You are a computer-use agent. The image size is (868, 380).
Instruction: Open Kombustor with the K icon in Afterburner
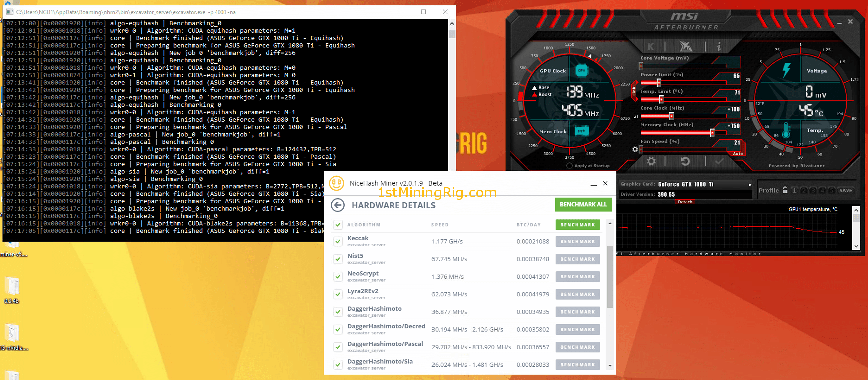(x=651, y=46)
